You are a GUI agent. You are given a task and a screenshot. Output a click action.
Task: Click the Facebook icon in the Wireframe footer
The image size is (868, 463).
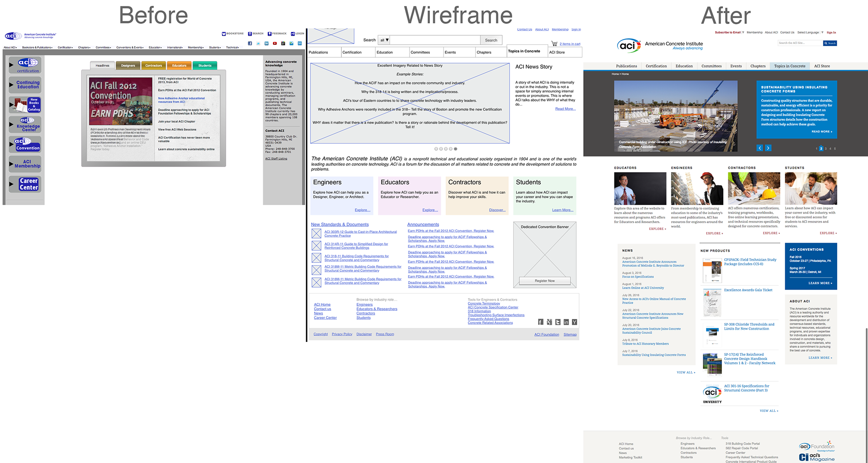(541, 322)
